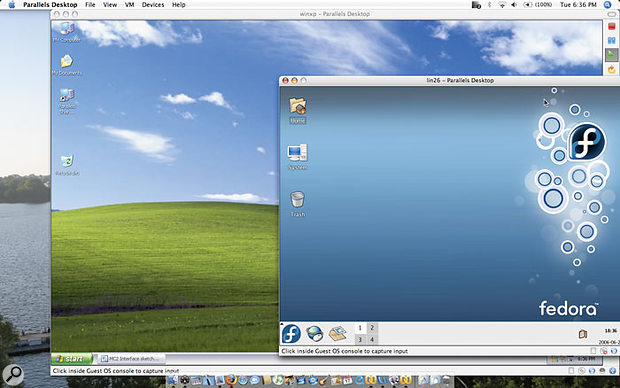Open the email client icon in Fedora panel
The height and width of the screenshot is (388, 620).
[x=338, y=333]
